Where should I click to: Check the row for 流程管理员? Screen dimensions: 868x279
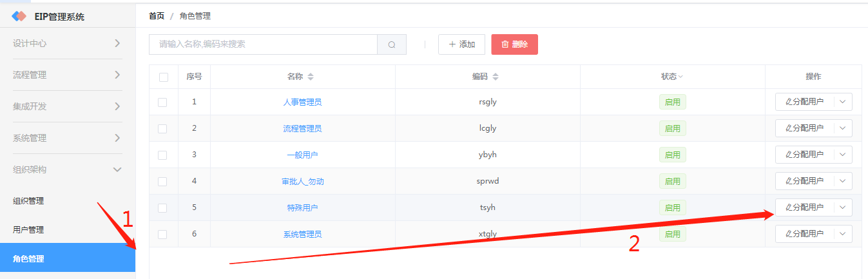162,128
